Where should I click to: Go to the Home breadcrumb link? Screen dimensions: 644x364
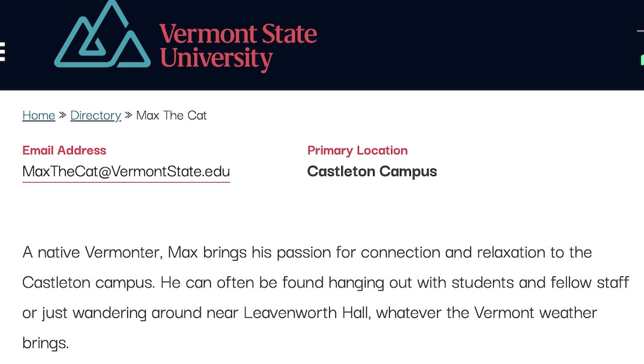pyautogui.click(x=38, y=116)
